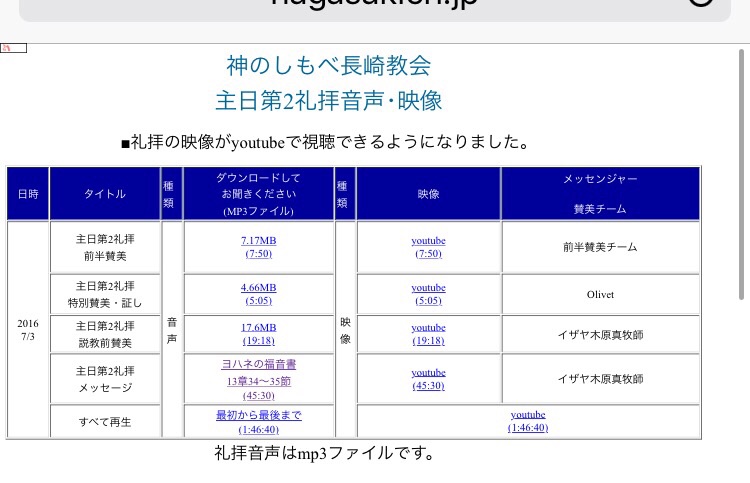The image size is (750, 483).
Task: Tap the browser address bar URL
Action: [x=375, y=6]
